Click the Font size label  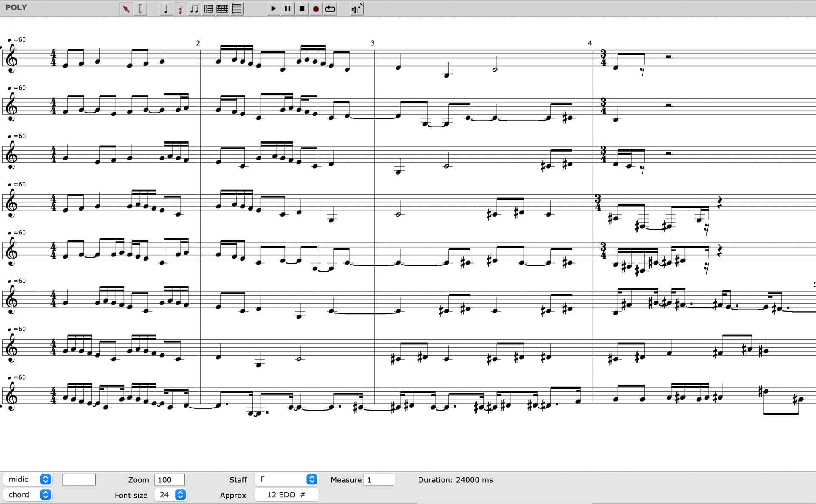[131, 495]
